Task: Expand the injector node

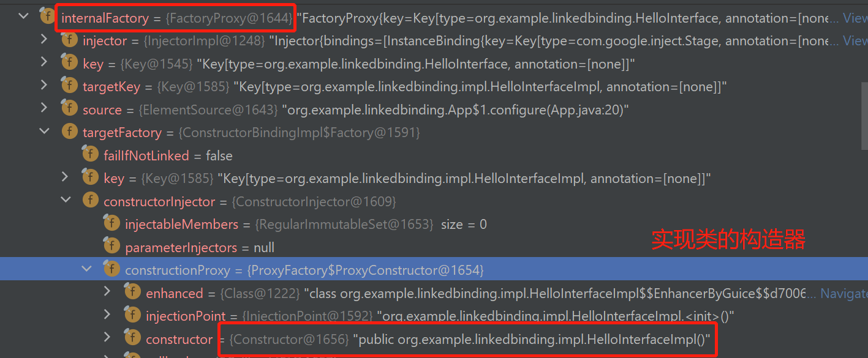Action: pos(44,40)
